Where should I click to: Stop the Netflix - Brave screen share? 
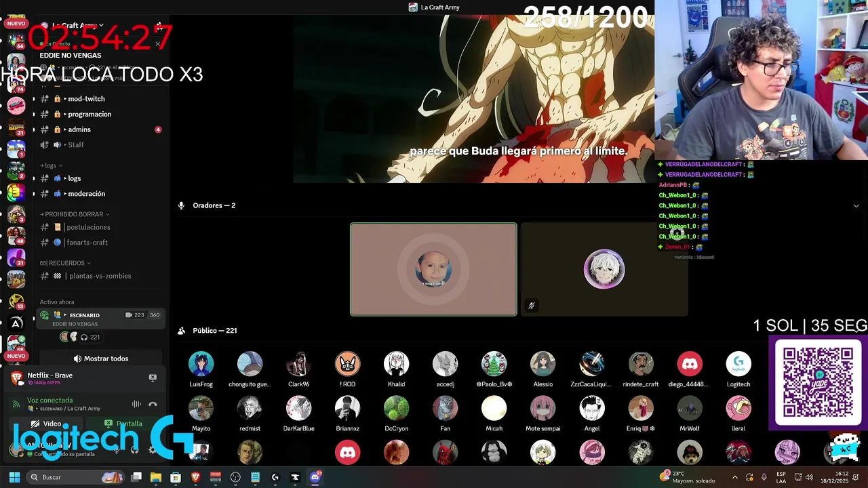[153, 378]
